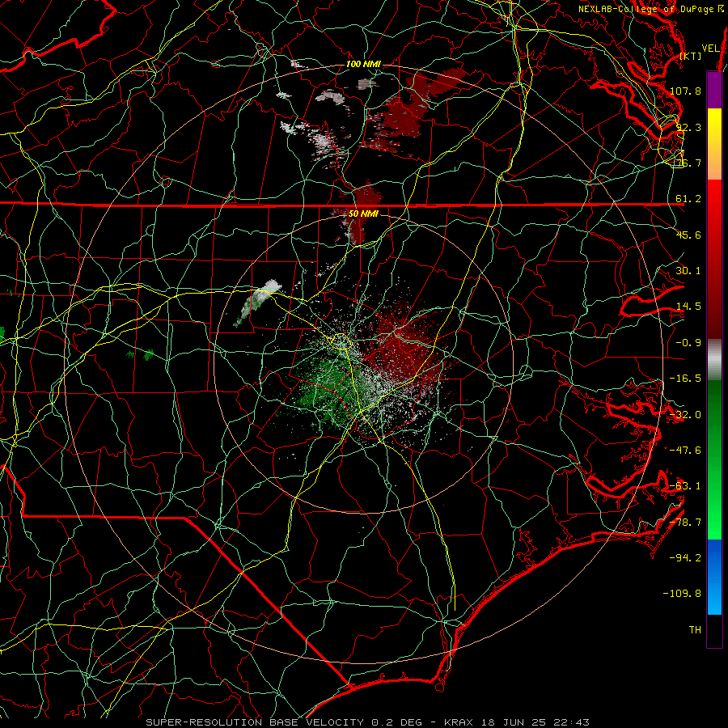
Task: Click the TH legend label
Action: [x=695, y=630]
